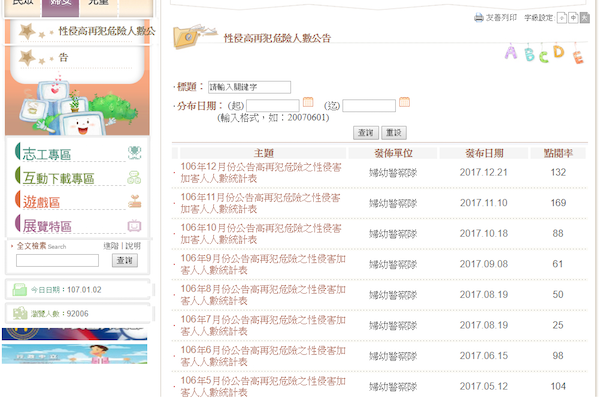Click the 瀏覽人數 92006 counter
Image resolution: width=600 pixels, height=398 pixels.
coord(59,314)
